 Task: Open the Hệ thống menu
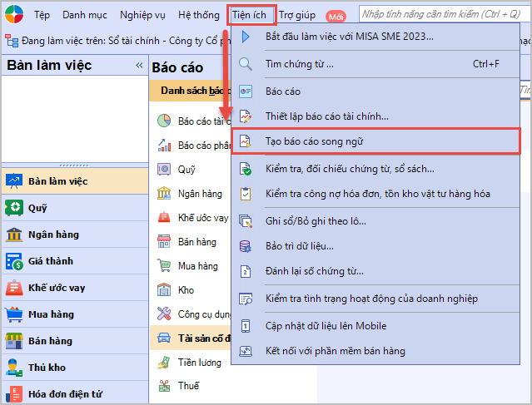click(197, 15)
